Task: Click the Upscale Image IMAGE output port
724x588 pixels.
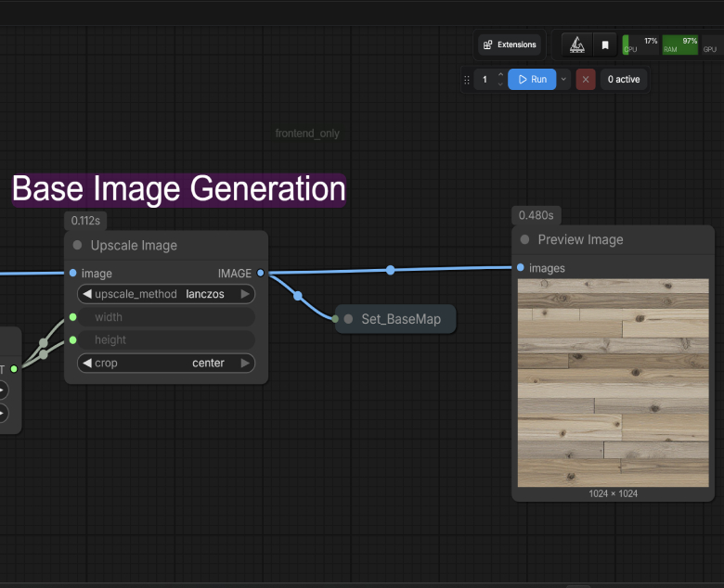Action: click(x=260, y=273)
